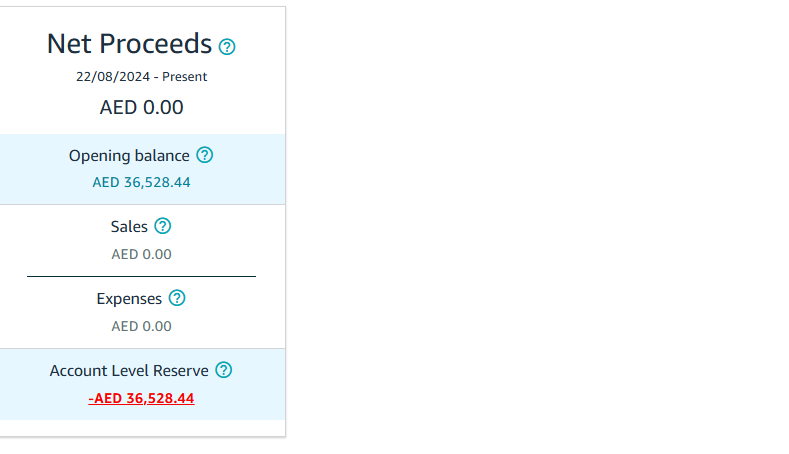The height and width of the screenshot is (454, 789).
Task: Open the Net Proceeds help icon
Action: pos(227,47)
